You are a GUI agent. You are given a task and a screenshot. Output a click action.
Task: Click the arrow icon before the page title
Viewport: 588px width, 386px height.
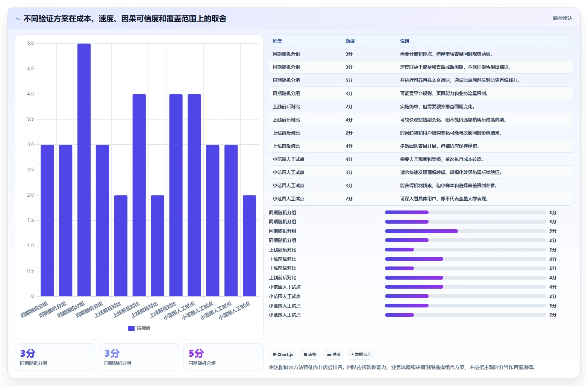[x=18, y=19]
